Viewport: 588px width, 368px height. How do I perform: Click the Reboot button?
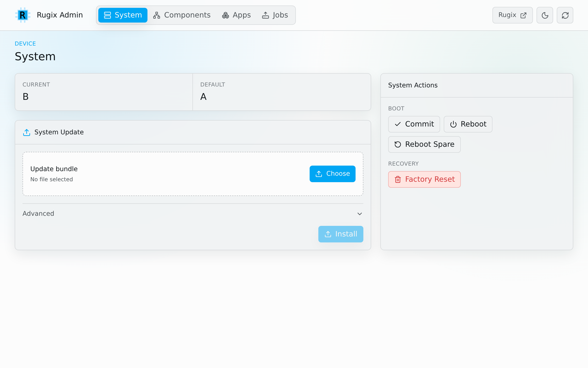point(468,124)
